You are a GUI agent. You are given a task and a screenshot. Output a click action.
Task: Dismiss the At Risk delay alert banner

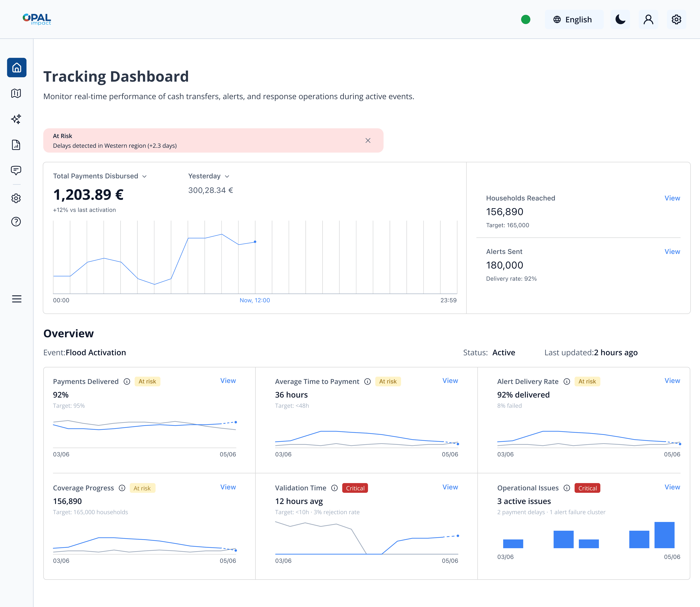368,141
